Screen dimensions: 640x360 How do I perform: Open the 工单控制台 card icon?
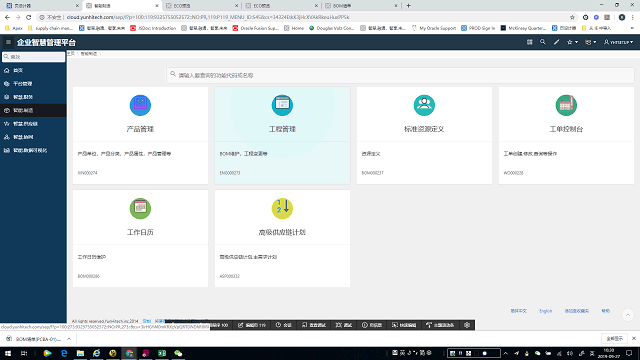click(x=566, y=105)
